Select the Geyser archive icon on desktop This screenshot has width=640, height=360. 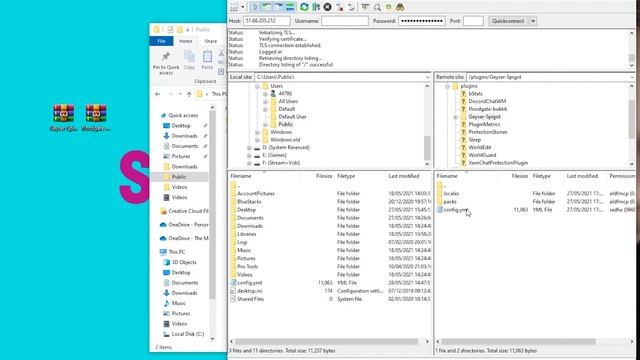(x=63, y=118)
